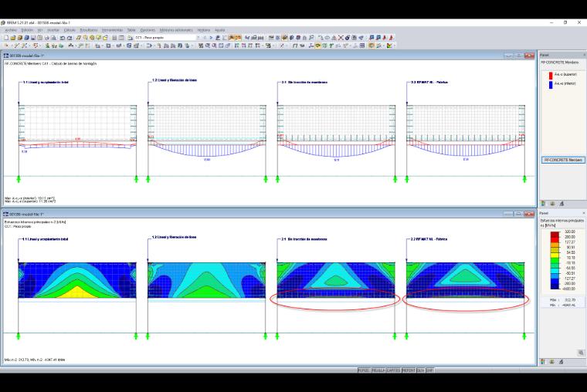Click the New model toolbar icon
This screenshot has width=587, height=392.
point(6,38)
